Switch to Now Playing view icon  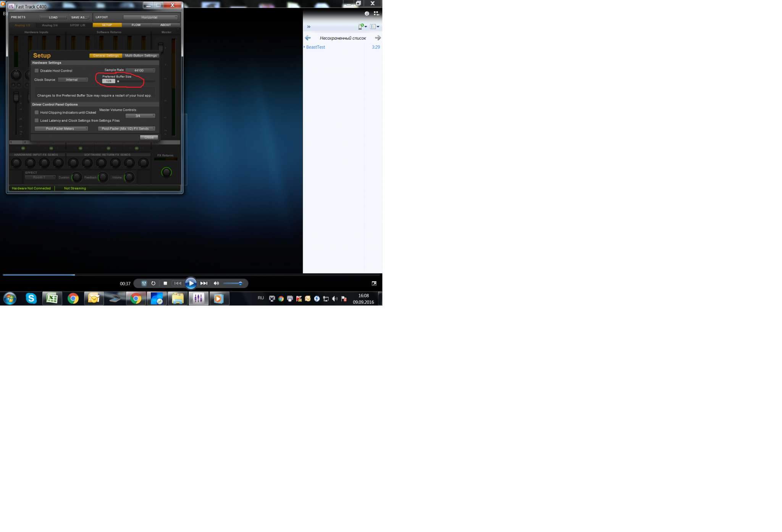(x=374, y=283)
